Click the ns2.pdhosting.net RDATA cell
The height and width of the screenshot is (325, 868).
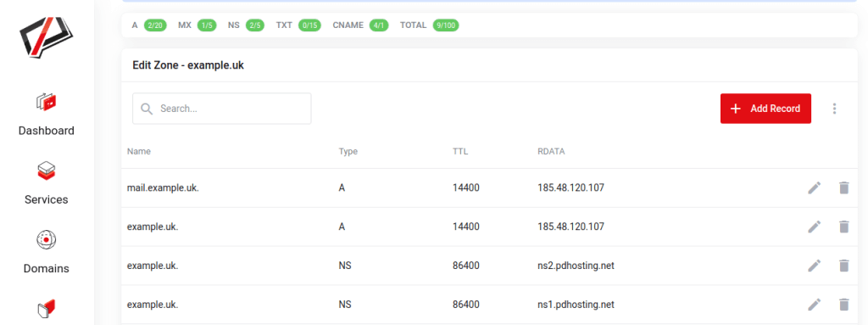576,266
